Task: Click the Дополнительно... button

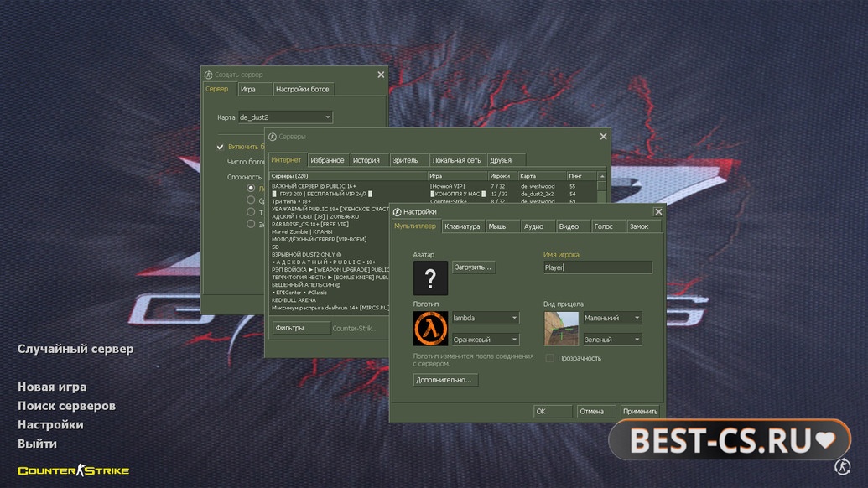Action: 445,380
